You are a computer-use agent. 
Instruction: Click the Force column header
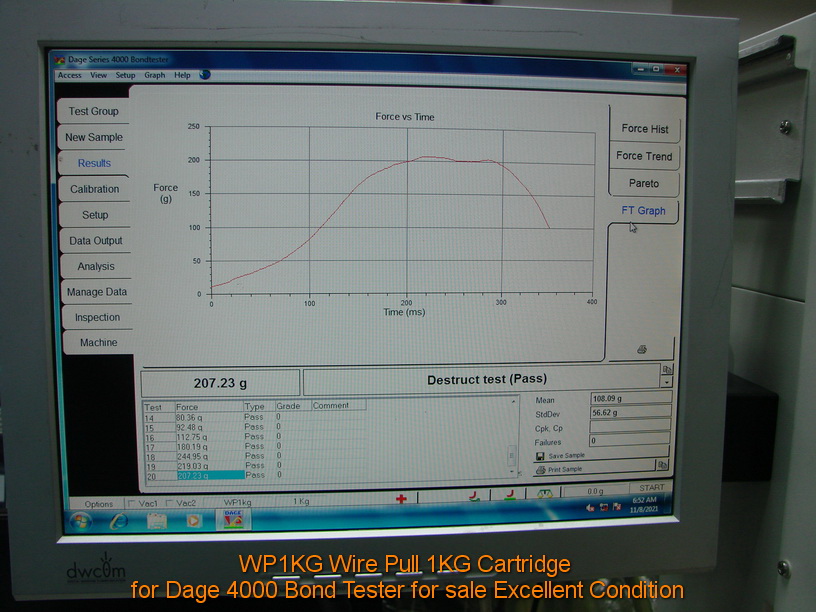(x=208, y=407)
